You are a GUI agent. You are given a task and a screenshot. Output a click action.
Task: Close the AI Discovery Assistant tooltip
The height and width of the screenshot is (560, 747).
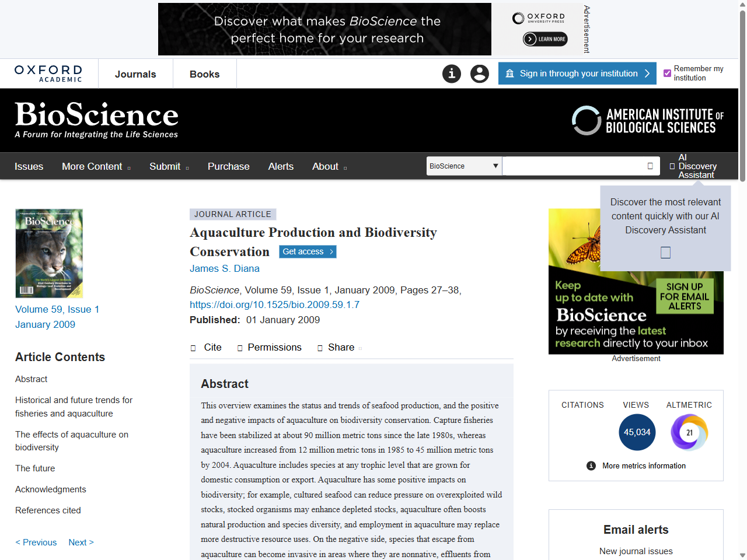665,253
